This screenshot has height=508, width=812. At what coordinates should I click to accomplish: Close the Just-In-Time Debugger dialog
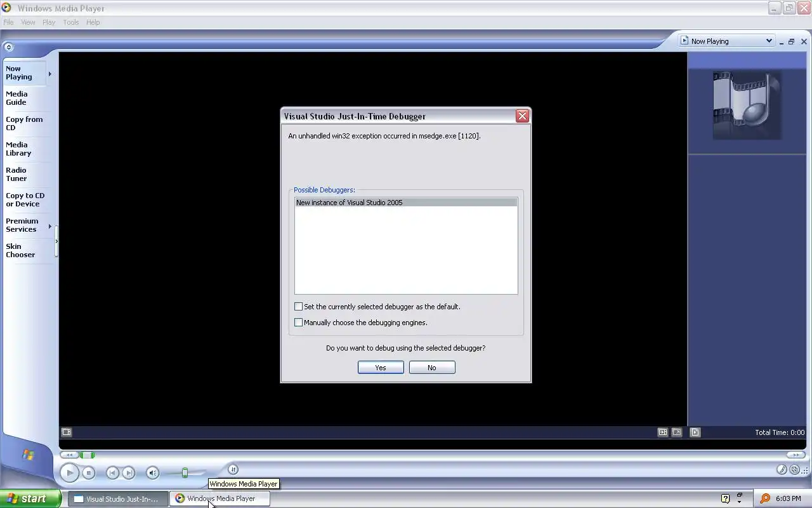(x=522, y=116)
